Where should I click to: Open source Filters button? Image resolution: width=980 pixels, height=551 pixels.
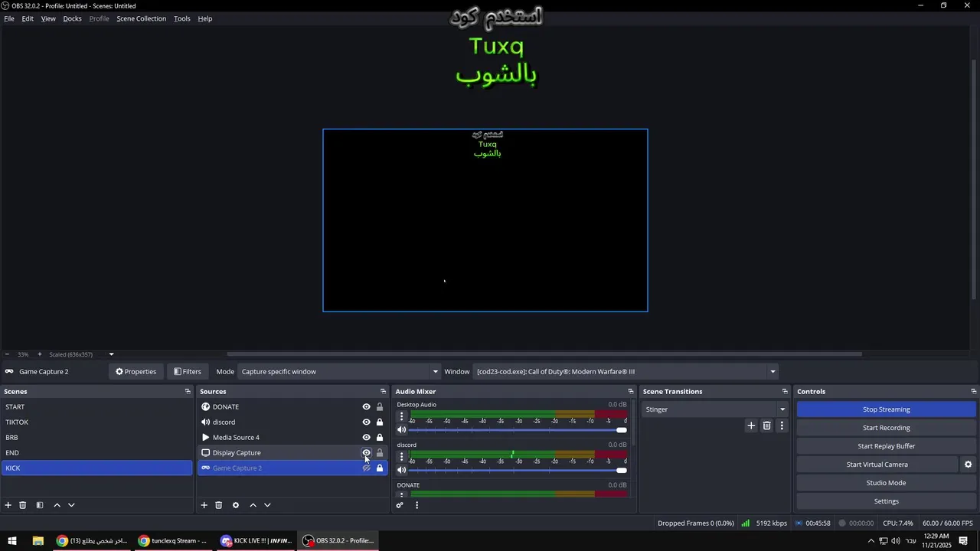tap(188, 372)
